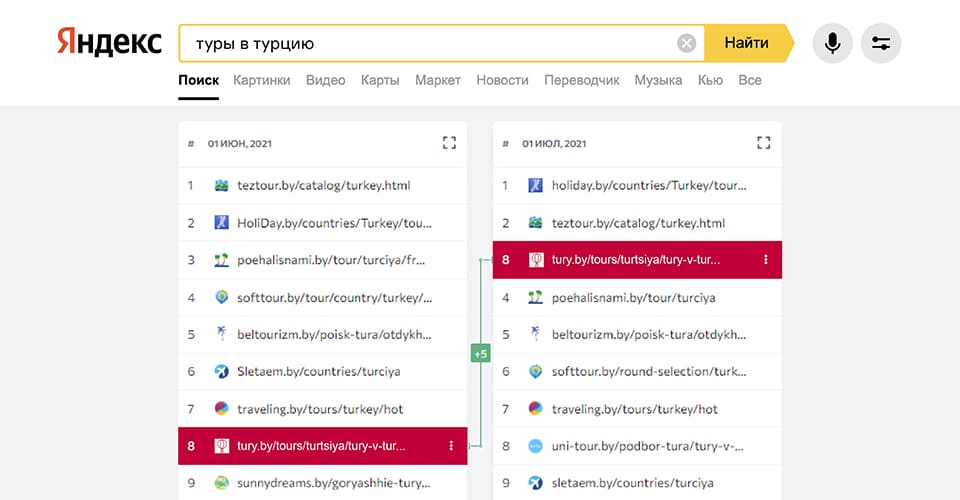Click HoliDay.by favicon in June list
960x500 pixels.
(x=222, y=223)
